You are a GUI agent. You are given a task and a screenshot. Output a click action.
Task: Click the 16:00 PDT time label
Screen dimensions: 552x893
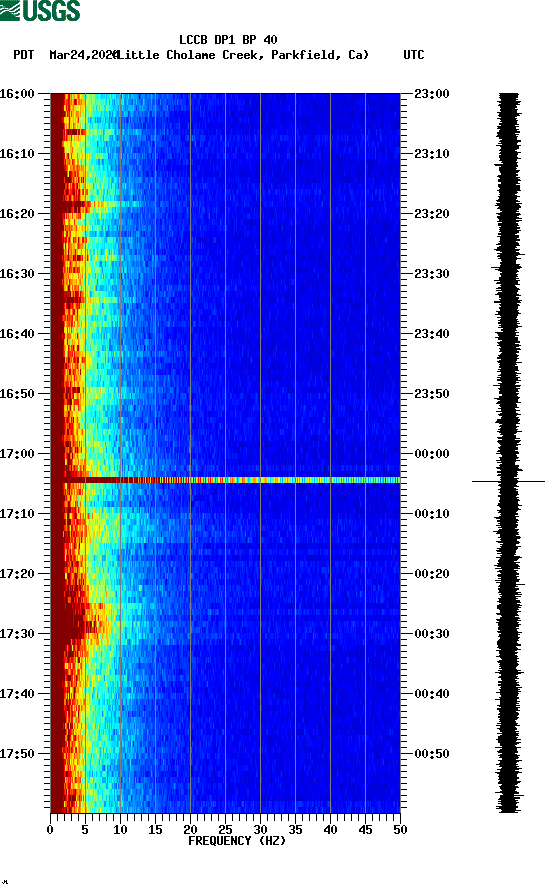(17, 93)
